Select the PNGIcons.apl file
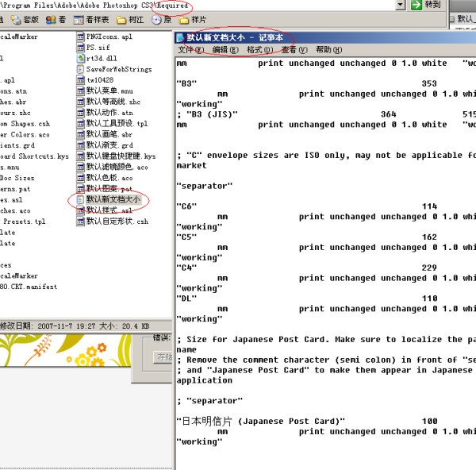476x470 pixels. pyautogui.click(x=109, y=37)
